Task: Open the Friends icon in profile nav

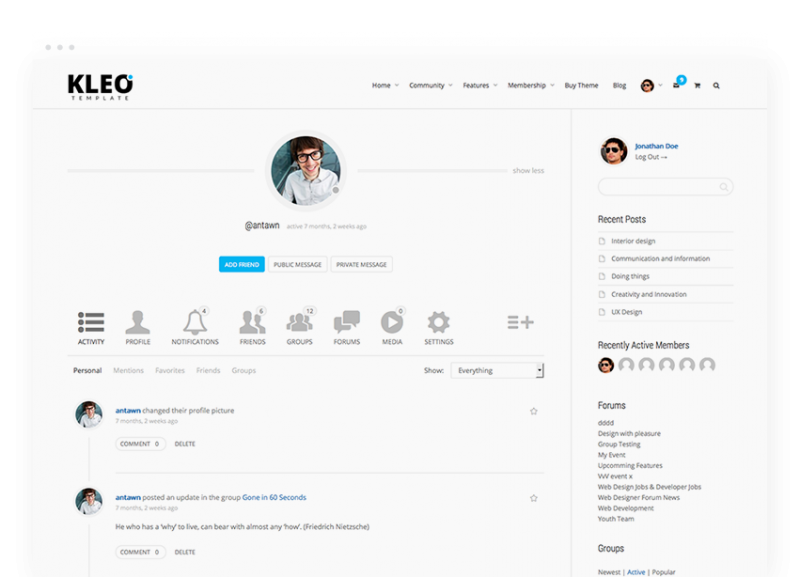Action: pos(252,322)
